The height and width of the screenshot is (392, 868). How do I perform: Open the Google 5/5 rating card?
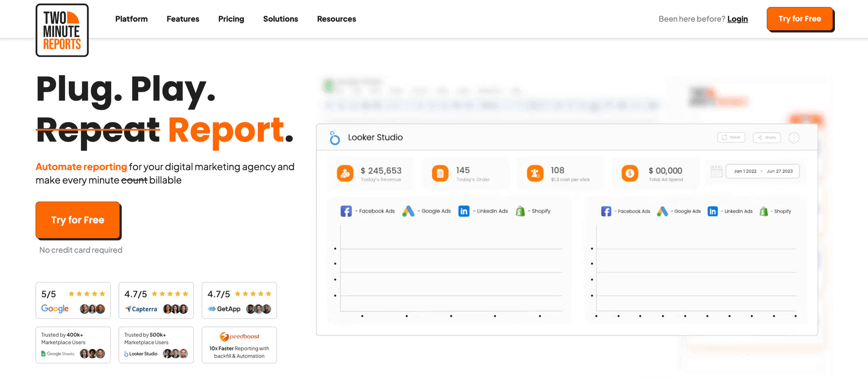coord(73,301)
